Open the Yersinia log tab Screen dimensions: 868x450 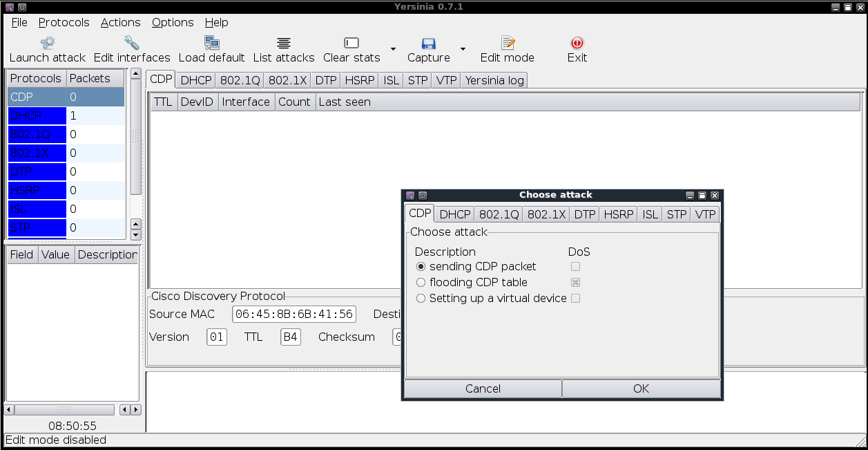click(494, 80)
